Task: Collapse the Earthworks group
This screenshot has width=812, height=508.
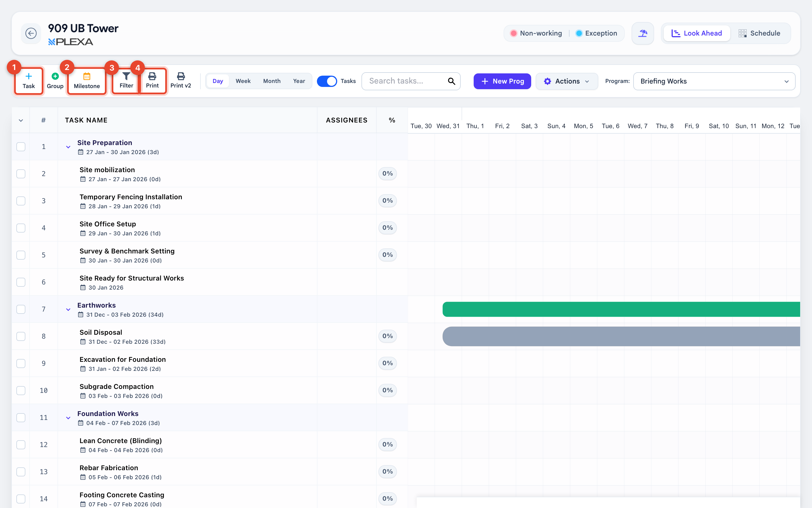Action: click(68, 310)
